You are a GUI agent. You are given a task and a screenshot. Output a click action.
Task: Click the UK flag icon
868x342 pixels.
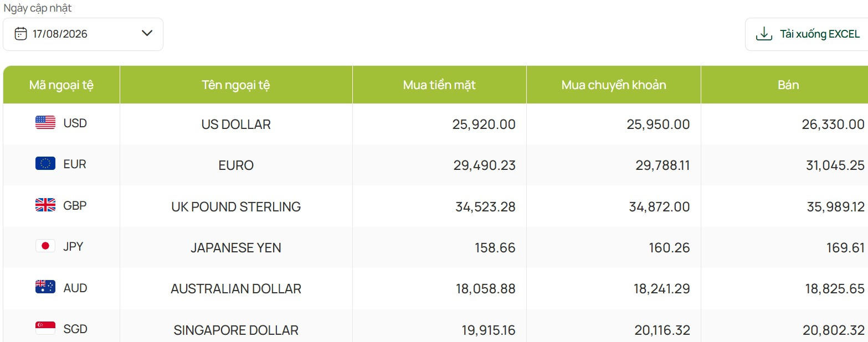pyautogui.click(x=45, y=205)
